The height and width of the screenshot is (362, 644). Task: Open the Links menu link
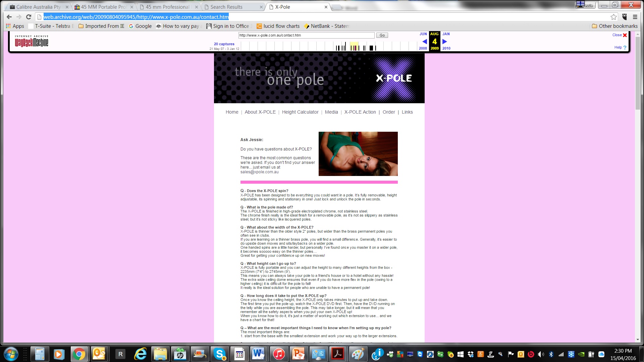[407, 112]
